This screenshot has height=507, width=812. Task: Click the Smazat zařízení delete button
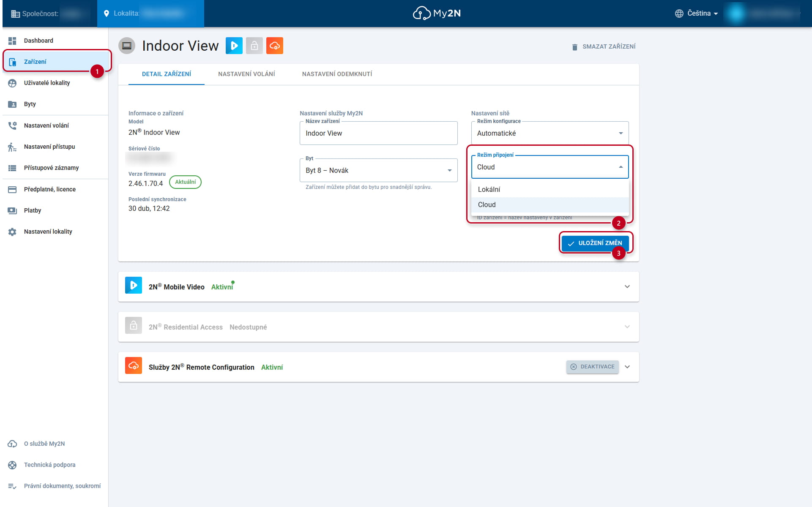tap(603, 46)
